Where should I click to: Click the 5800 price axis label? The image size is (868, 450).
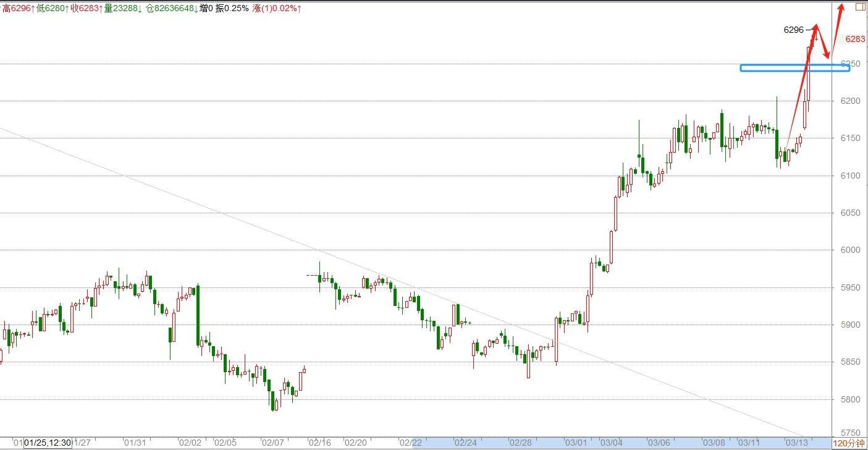[852, 399]
